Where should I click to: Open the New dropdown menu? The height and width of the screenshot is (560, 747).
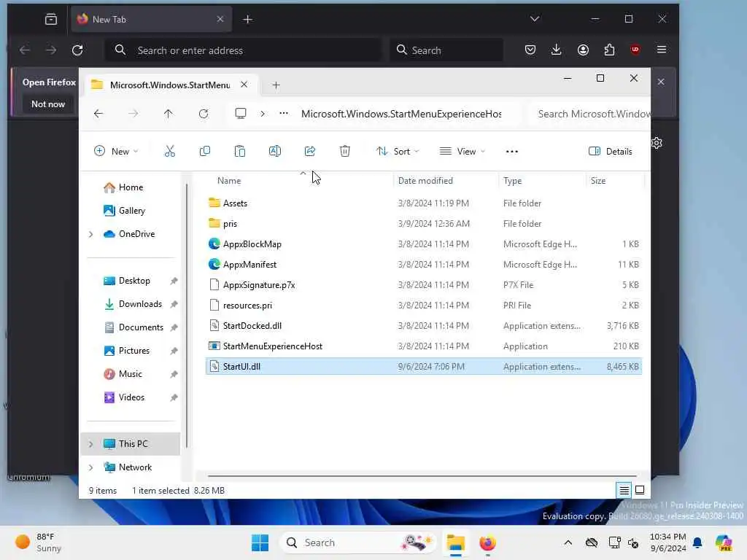[116, 152]
